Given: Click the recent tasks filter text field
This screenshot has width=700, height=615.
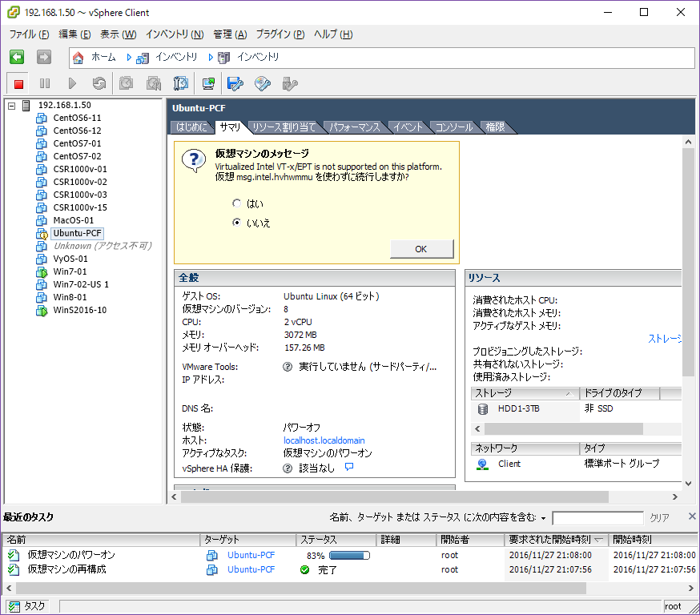Looking at the screenshot, I should [597, 518].
